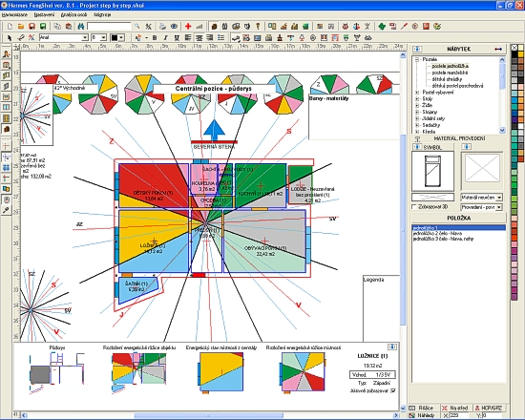Click the Na střed button
525x420 pixels.
tap(455, 408)
